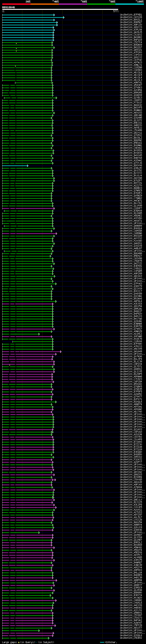Click UniRef100_B3QHX8 label
The width and height of the screenshot is (146, 644).
131,211
